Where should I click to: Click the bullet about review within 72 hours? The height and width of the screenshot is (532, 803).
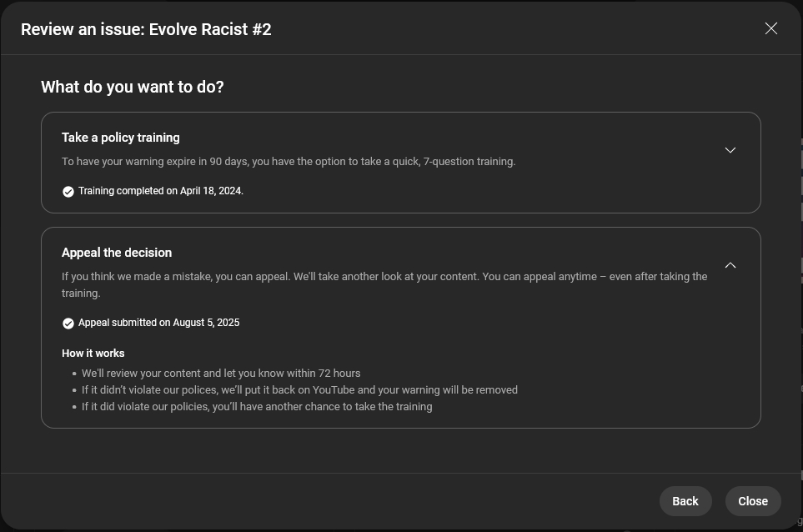click(221, 374)
